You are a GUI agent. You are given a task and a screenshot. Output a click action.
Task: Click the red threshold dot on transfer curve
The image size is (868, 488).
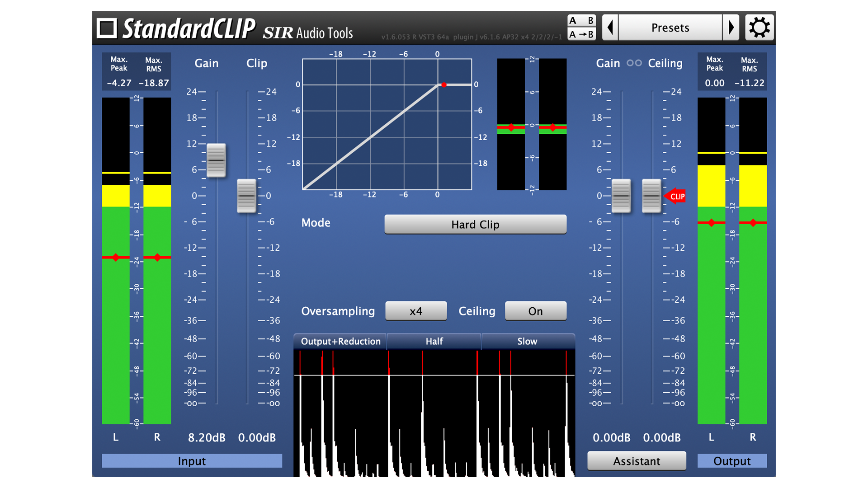point(444,85)
